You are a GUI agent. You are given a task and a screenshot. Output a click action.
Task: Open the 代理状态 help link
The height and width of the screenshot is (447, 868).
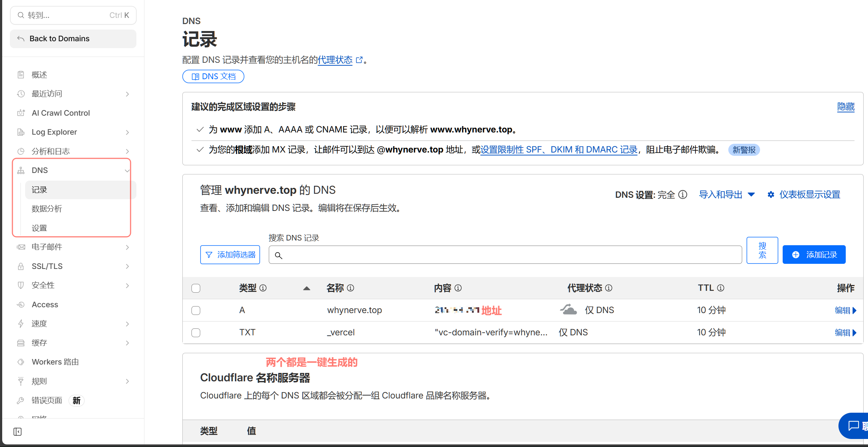[335, 60]
